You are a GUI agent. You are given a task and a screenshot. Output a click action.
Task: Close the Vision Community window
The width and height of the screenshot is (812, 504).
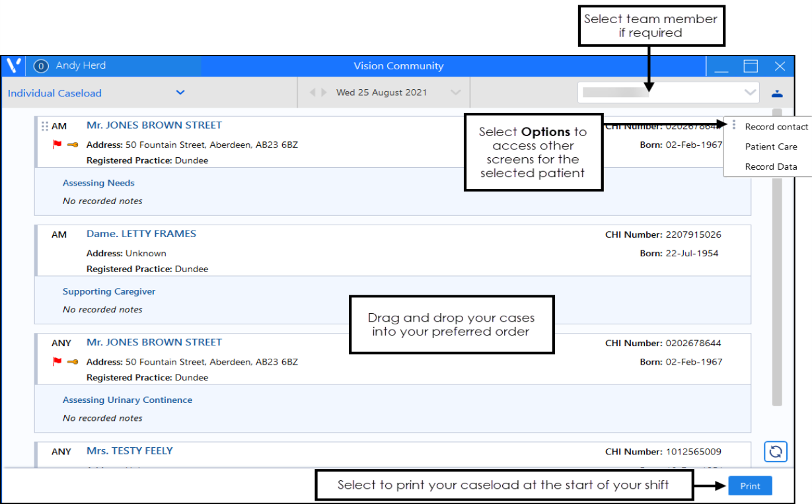coord(780,66)
